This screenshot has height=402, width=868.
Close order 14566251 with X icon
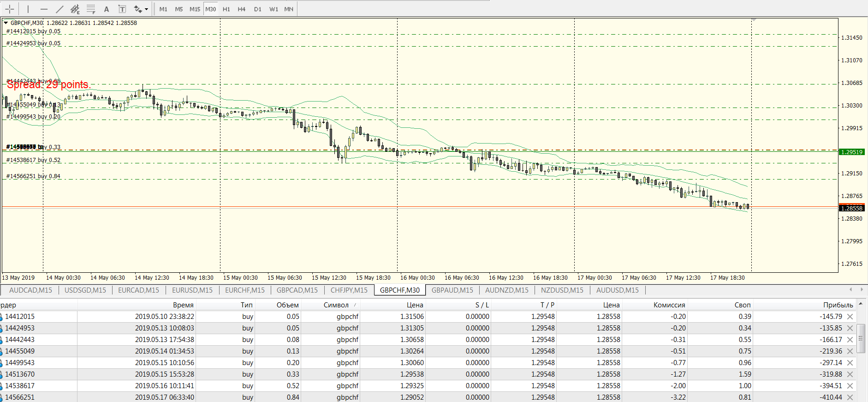tap(850, 397)
